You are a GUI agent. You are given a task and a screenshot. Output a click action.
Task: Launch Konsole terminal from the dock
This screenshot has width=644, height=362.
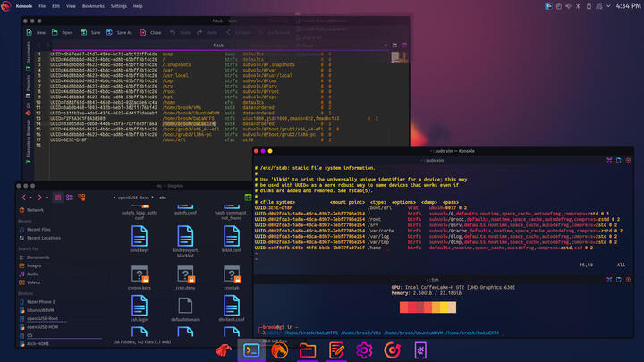click(x=251, y=350)
